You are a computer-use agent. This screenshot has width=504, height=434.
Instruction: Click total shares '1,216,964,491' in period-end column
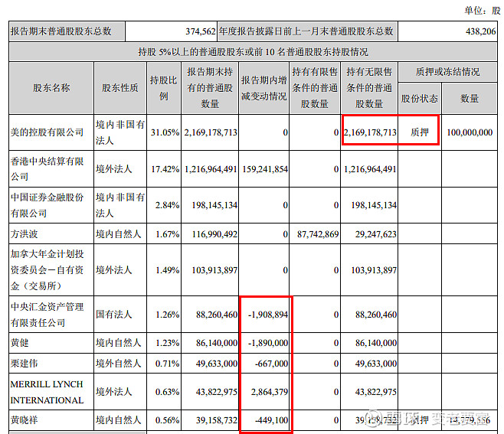coord(211,169)
